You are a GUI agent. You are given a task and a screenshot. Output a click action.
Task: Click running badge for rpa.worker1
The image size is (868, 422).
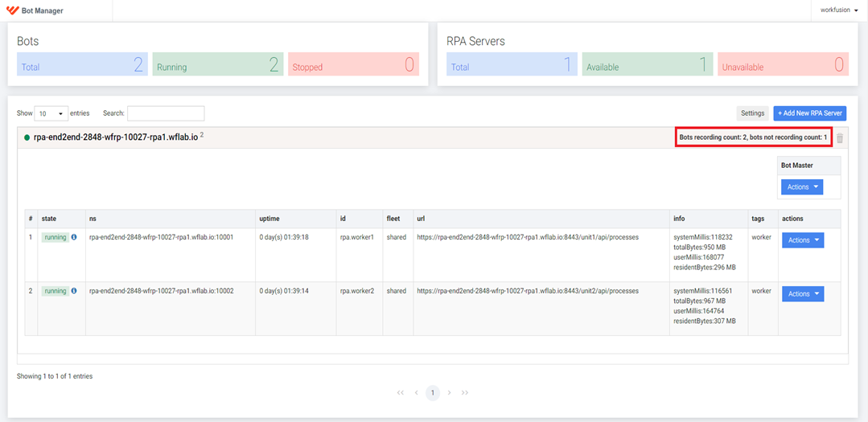click(56, 236)
